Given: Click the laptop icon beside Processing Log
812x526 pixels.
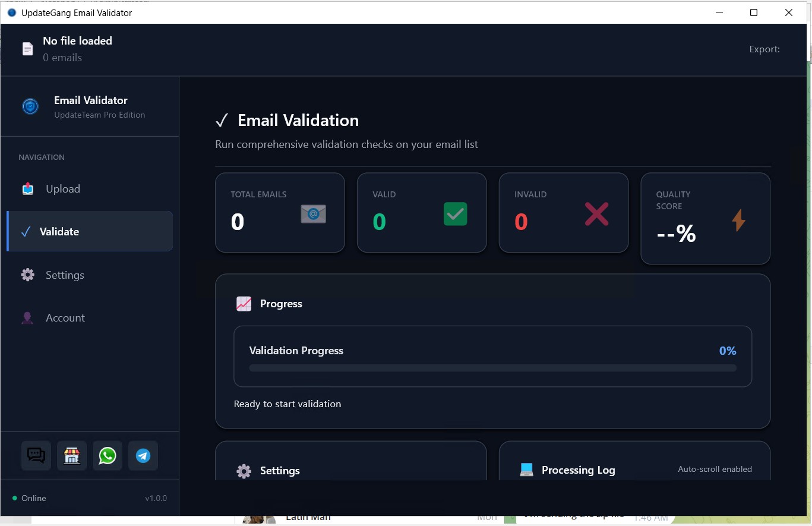Looking at the screenshot, I should [526, 470].
